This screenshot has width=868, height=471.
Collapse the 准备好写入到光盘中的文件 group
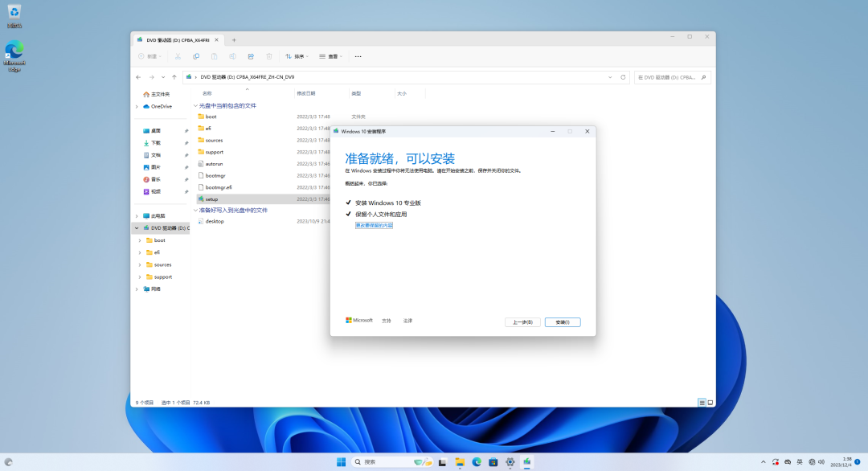point(195,211)
